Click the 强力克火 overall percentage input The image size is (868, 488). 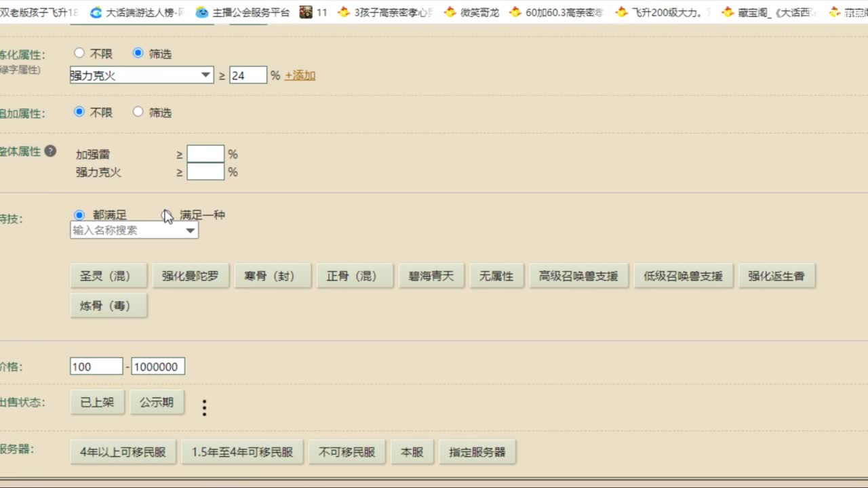pos(205,171)
